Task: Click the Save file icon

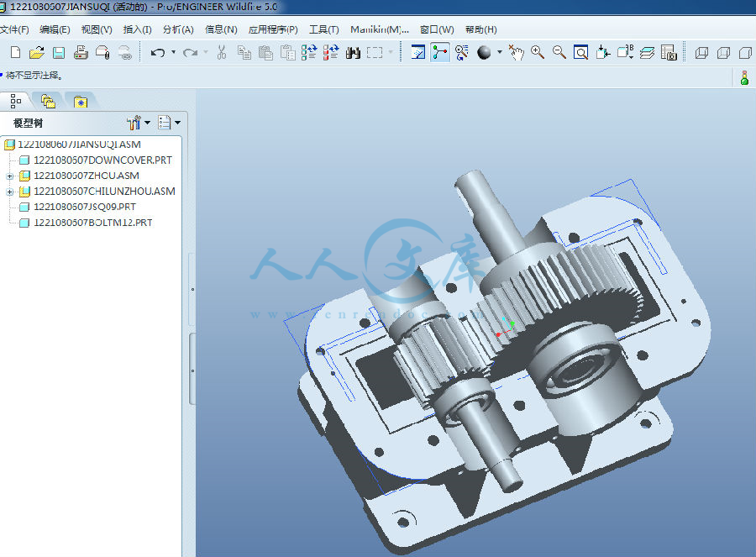Action: pyautogui.click(x=59, y=53)
